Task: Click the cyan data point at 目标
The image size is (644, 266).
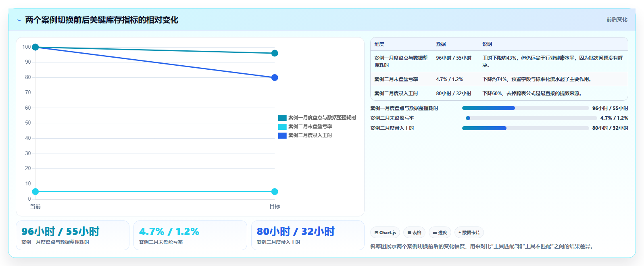Action: pos(275,191)
